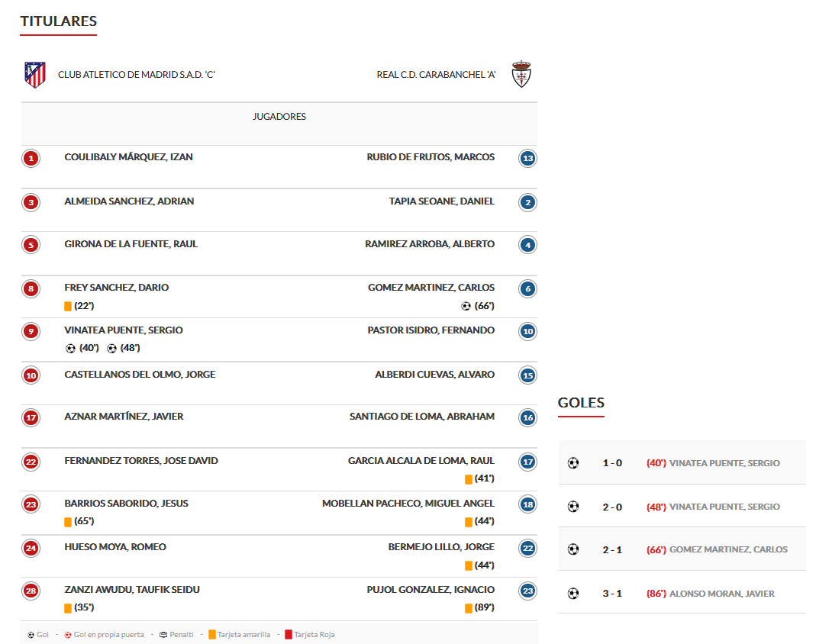Screen dimensions: 816x644
Task: Click Garcia Alcala yellow card icon at 41'
Action: pos(469,479)
